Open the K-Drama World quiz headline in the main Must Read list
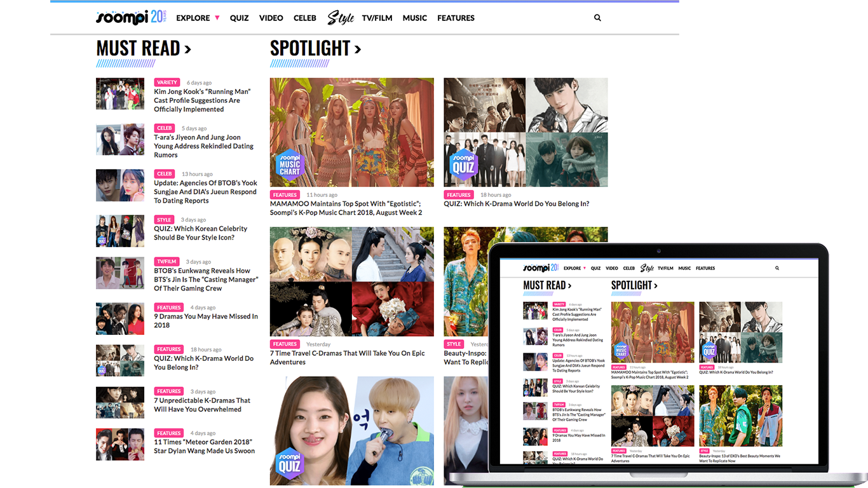Viewport: 868px width, 488px height. point(203,363)
